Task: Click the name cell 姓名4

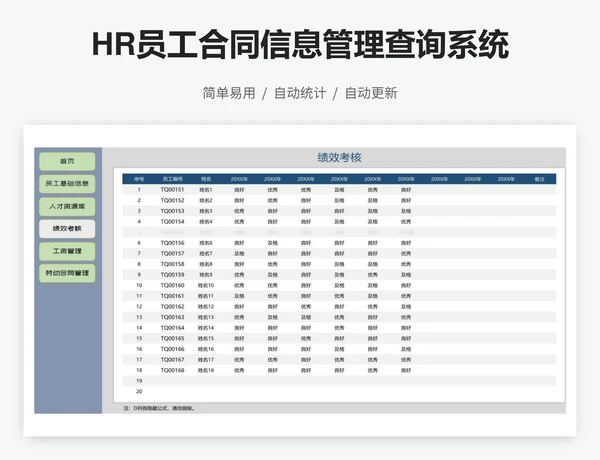Action: [x=206, y=222]
